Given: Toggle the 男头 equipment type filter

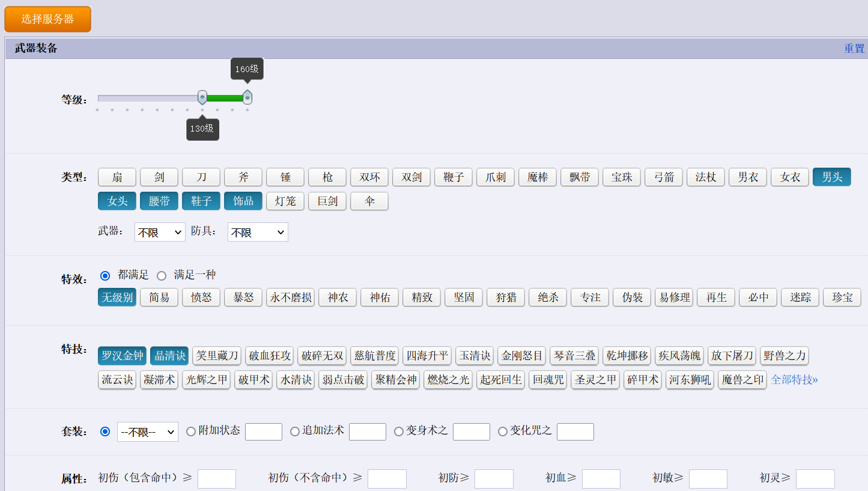Looking at the screenshot, I should [x=831, y=177].
